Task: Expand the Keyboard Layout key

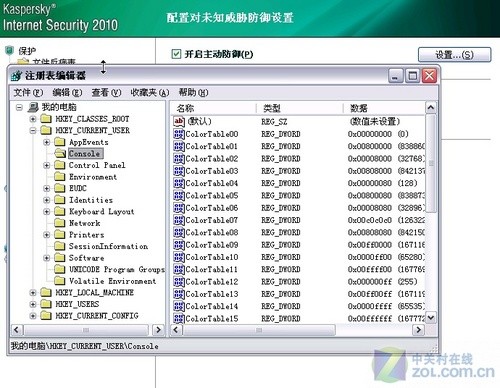Action: click(x=47, y=212)
